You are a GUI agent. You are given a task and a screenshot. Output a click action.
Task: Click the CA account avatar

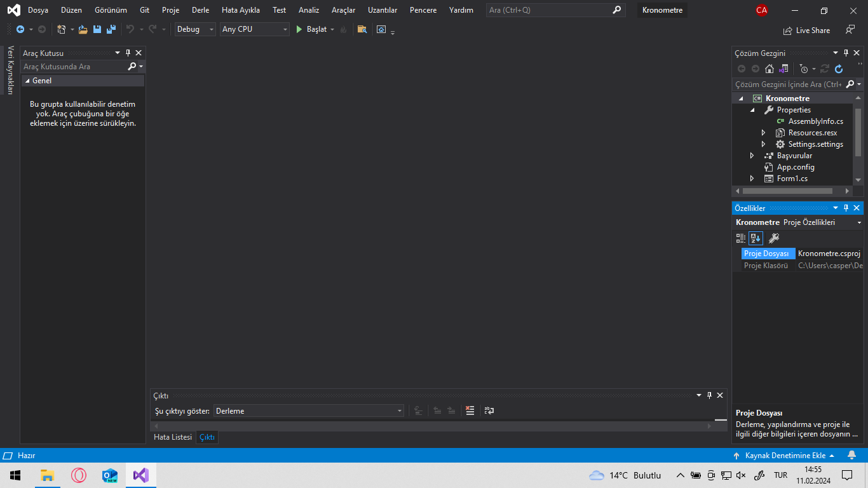(762, 10)
